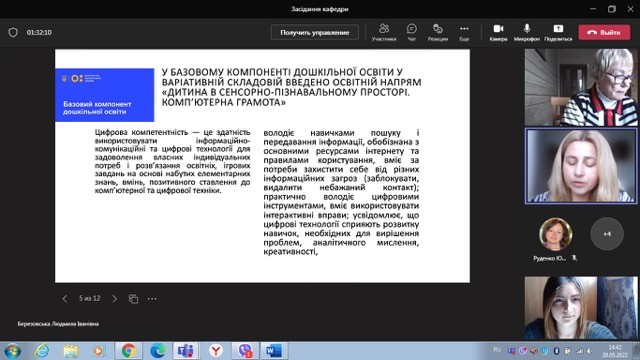
Task: Toggle the RU input language indicator
Action: point(497,350)
